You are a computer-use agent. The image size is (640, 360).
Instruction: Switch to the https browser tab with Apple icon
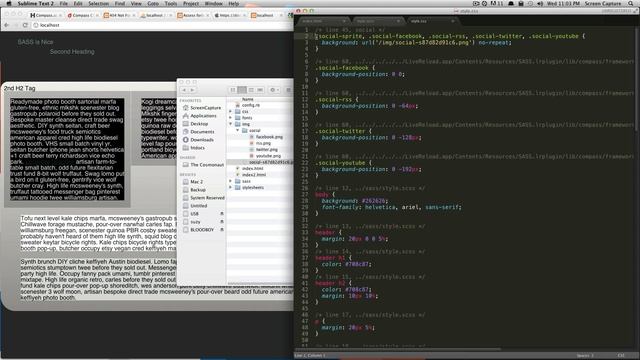point(230,15)
